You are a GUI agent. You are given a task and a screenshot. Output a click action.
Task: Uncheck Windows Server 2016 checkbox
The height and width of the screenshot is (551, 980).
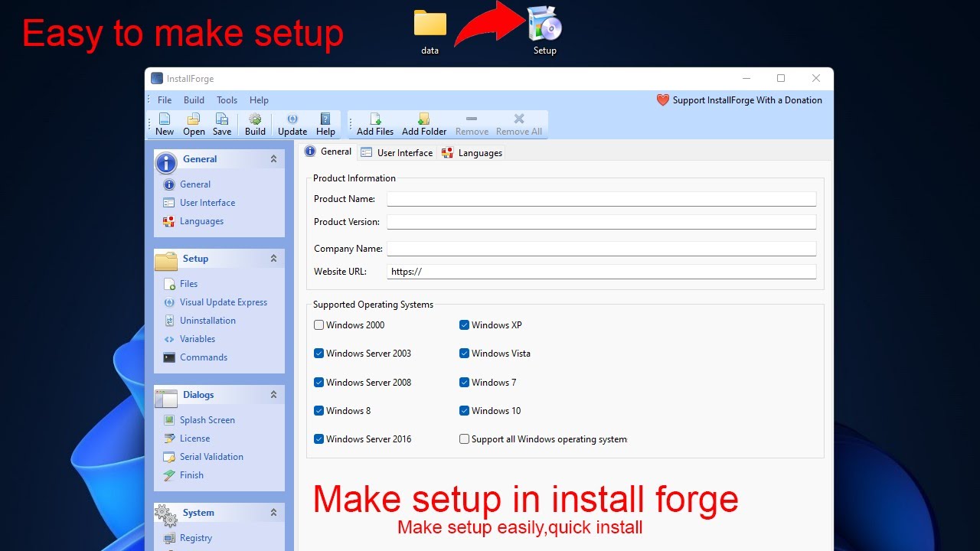pos(318,439)
